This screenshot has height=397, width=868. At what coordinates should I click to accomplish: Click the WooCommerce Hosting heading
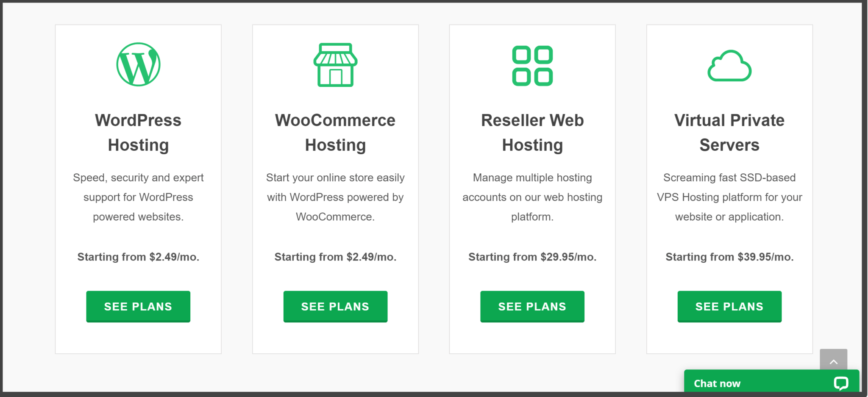335,133
